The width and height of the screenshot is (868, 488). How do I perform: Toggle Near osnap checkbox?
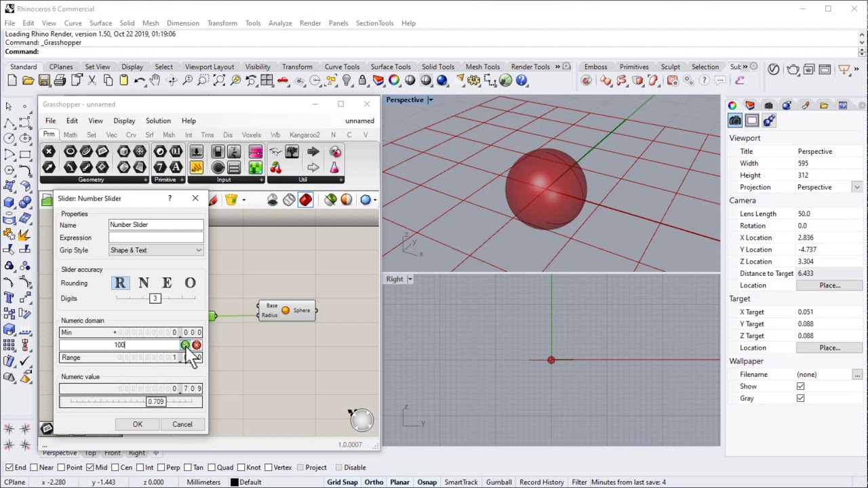pyautogui.click(x=33, y=468)
